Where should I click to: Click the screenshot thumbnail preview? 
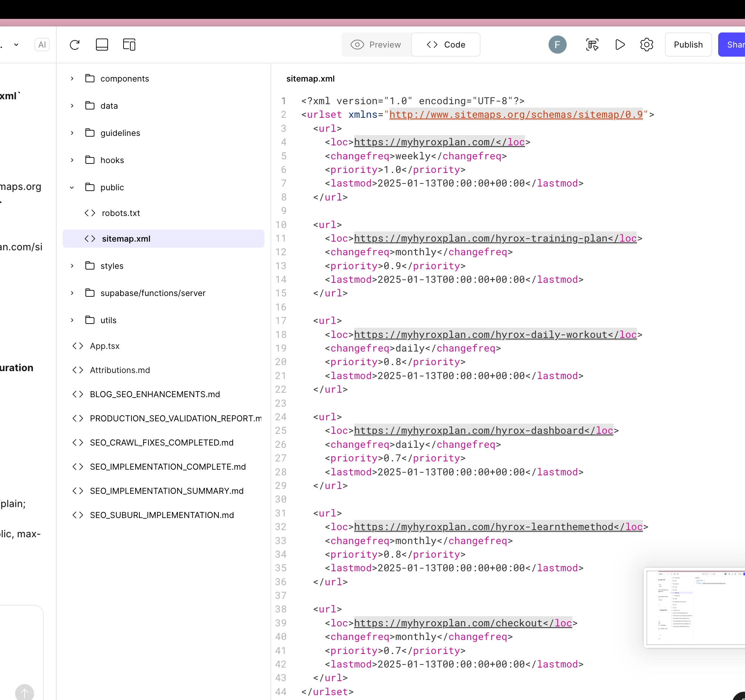point(694,607)
